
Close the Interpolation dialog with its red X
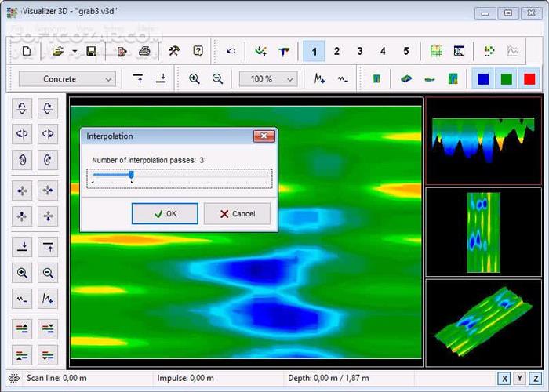264,136
